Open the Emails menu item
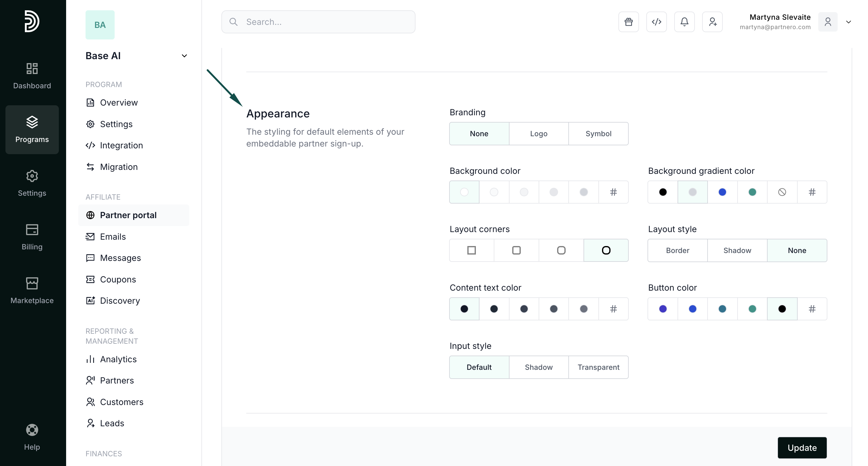Screen dimensions: 868x466 (113, 237)
